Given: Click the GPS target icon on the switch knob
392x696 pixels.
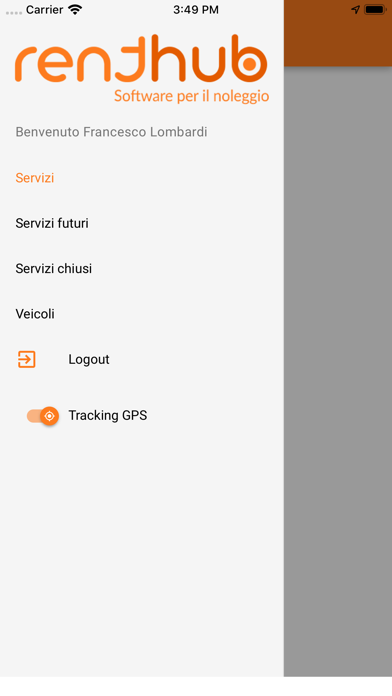Looking at the screenshot, I should tap(50, 416).
